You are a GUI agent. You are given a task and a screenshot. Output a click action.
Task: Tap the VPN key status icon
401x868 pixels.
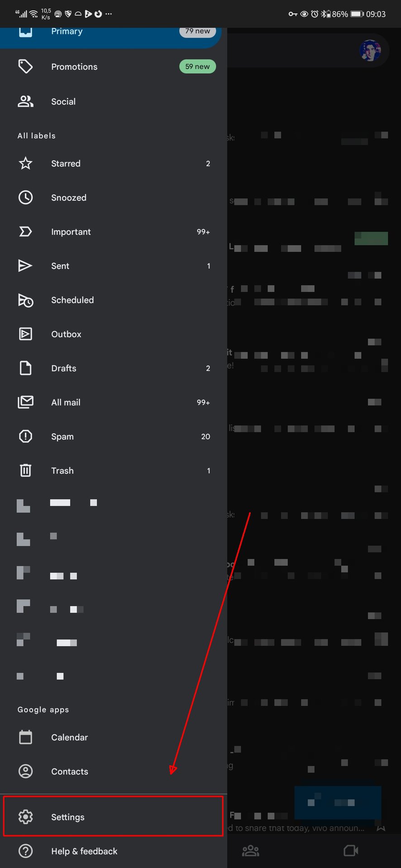[x=293, y=14]
